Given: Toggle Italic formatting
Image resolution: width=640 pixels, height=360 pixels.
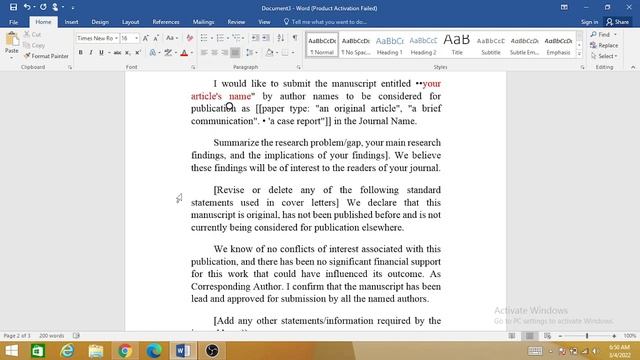Looking at the screenshot, I should pos(91,53).
